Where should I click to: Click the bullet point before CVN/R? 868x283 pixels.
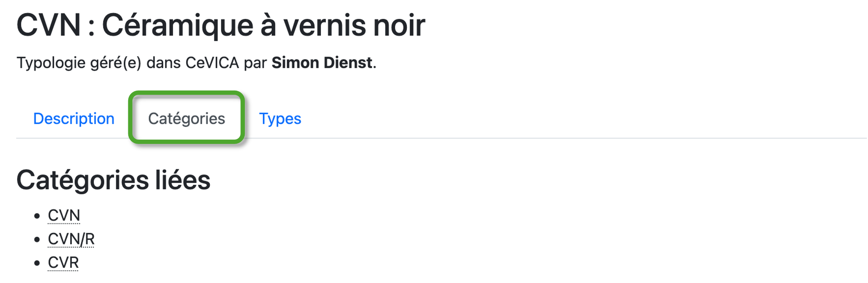pyautogui.click(x=37, y=239)
